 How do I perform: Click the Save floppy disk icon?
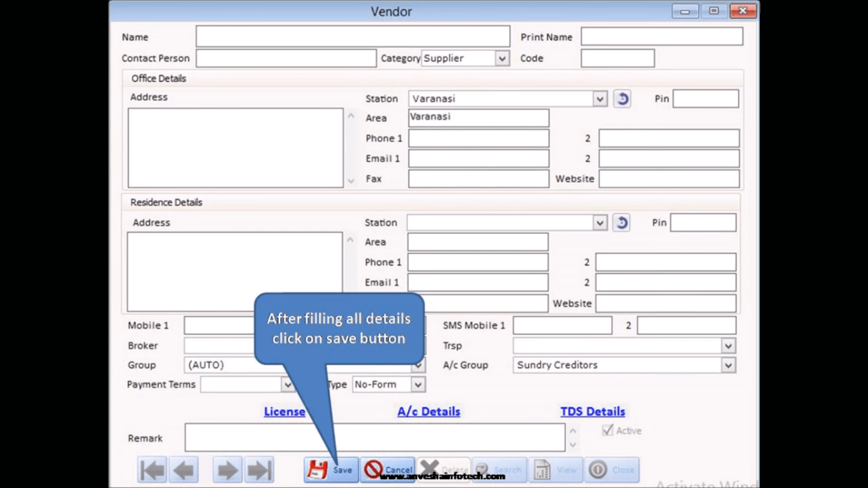(x=318, y=470)
